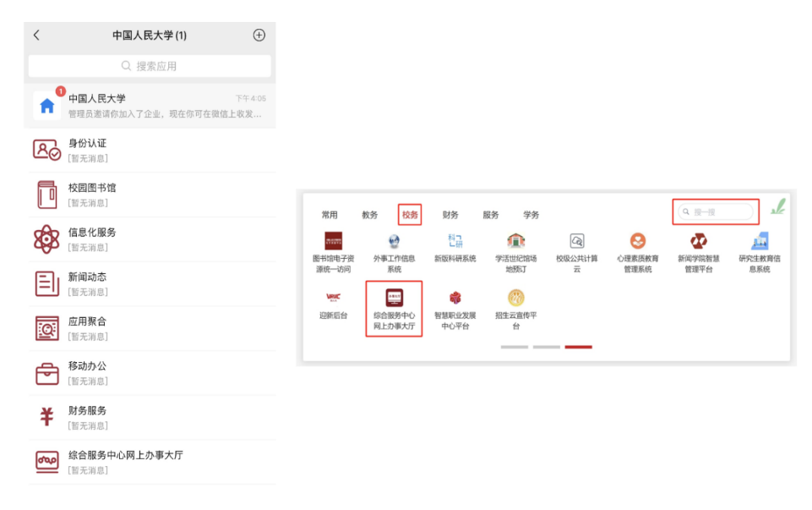Open 综合服务中心网上办事大厅 portal app icon
This screenshot has width=812, height=510.
point(394,299)
